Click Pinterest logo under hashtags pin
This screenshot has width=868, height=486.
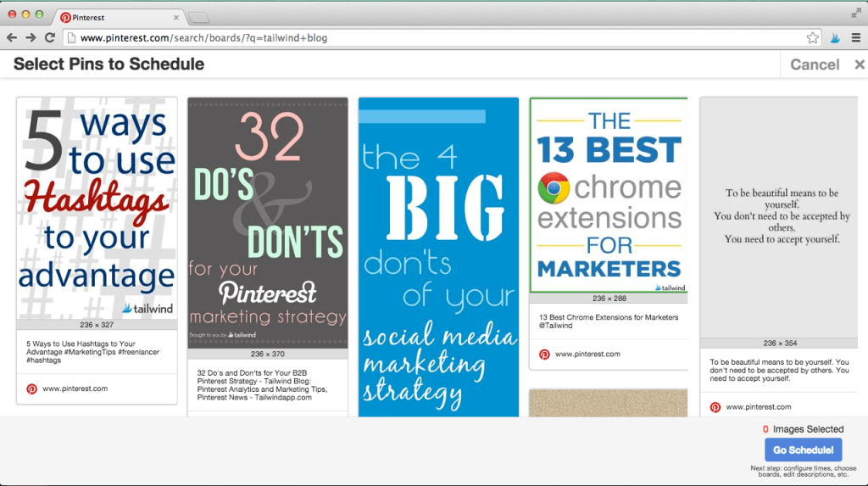pyautogui.click(x=31, y=389)
